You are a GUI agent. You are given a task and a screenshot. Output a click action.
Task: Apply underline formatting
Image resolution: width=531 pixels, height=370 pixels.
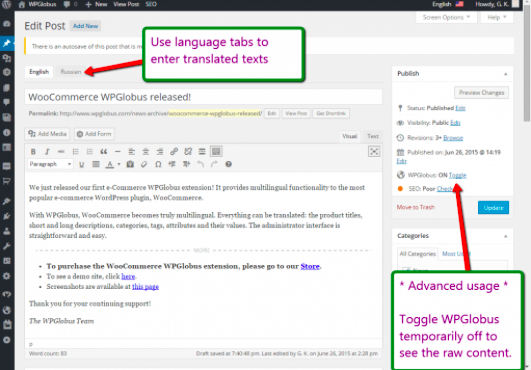(x=82, y=165)
